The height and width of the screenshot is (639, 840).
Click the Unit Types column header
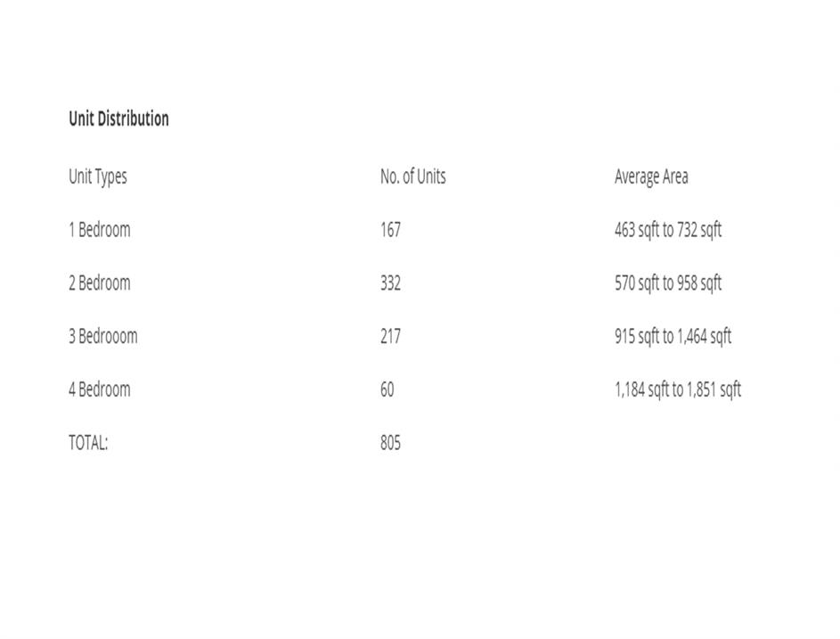point(98,176)
